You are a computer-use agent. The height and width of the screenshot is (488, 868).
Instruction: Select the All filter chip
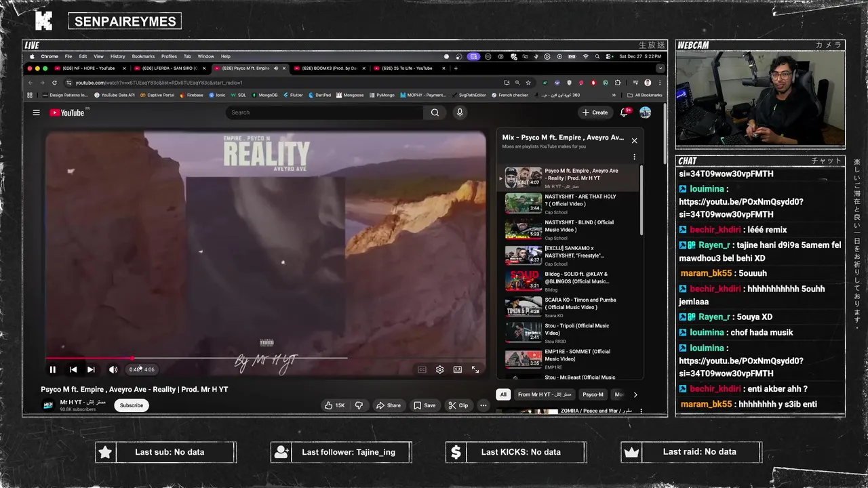click(503, 394)
